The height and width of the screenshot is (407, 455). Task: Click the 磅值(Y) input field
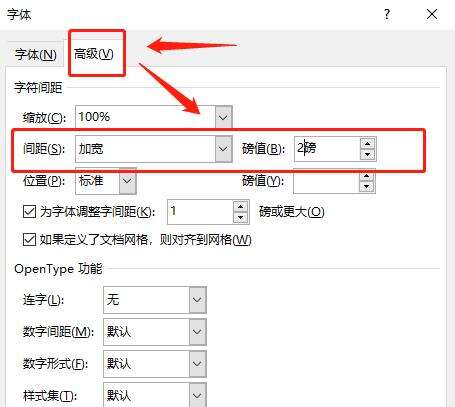click(x=326, y=181)
